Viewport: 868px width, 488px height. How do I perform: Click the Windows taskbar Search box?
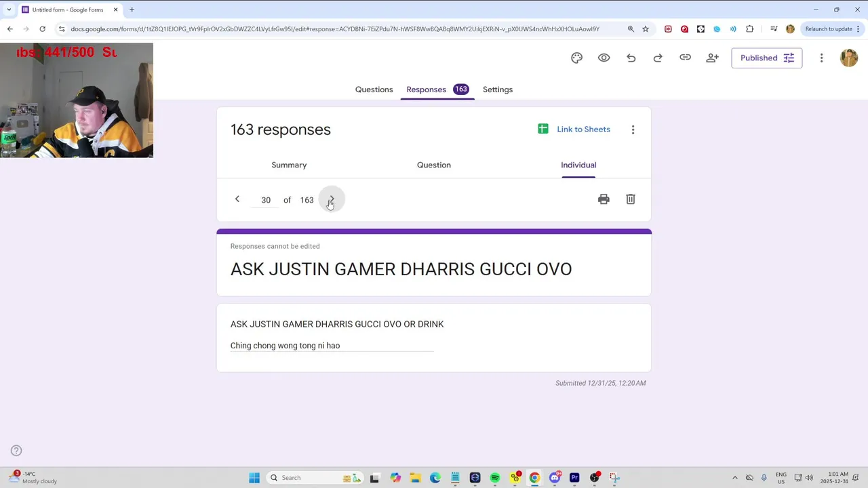315,478
